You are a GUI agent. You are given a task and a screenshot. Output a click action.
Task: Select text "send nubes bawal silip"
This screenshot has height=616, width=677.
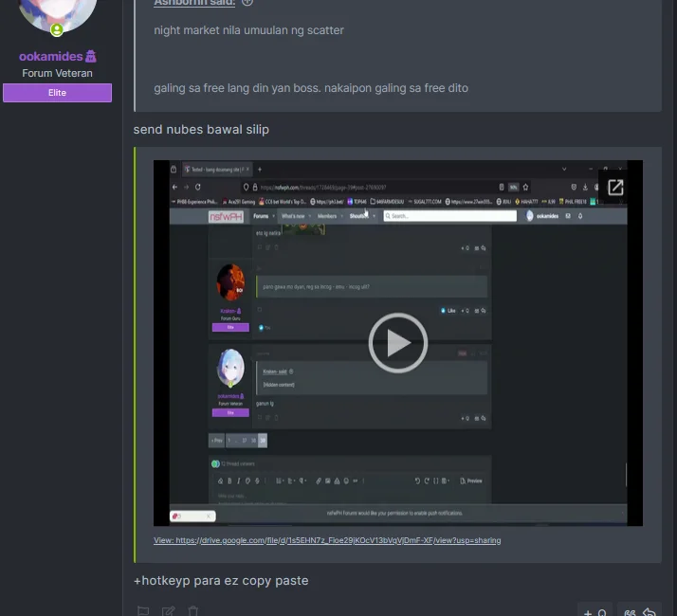[x=201, y=130]
